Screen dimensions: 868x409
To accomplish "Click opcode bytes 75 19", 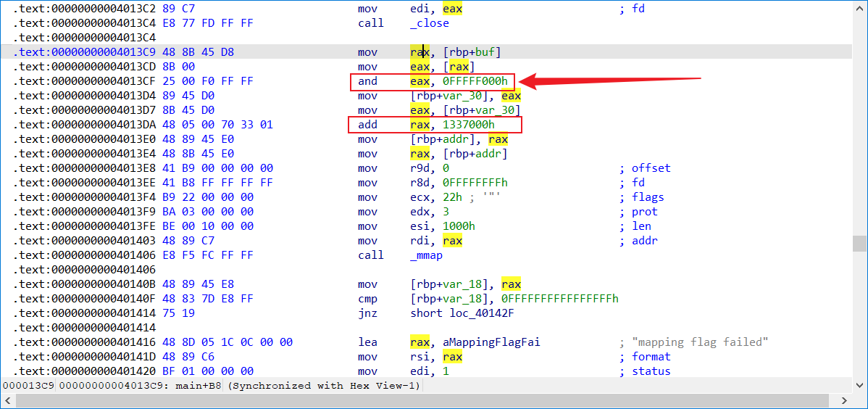I will click(x=178, y=313).
